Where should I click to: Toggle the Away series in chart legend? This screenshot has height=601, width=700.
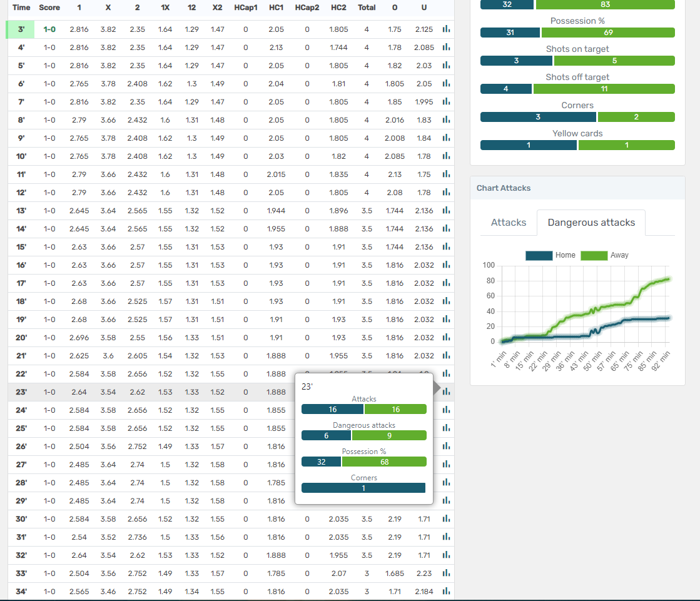click(x=604, y=255)
